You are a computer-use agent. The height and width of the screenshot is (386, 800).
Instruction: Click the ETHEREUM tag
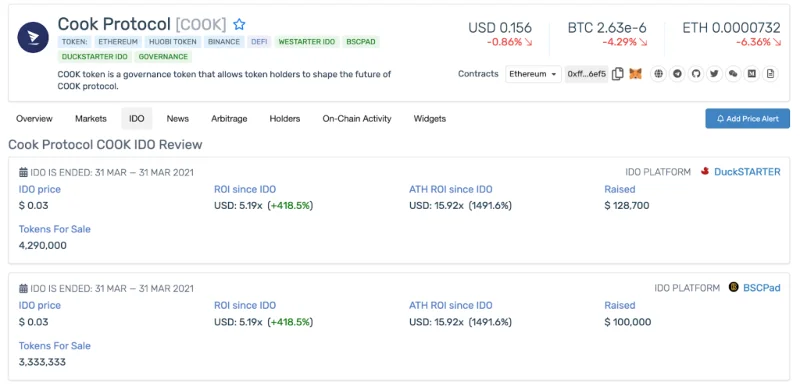tap(118, 42)
